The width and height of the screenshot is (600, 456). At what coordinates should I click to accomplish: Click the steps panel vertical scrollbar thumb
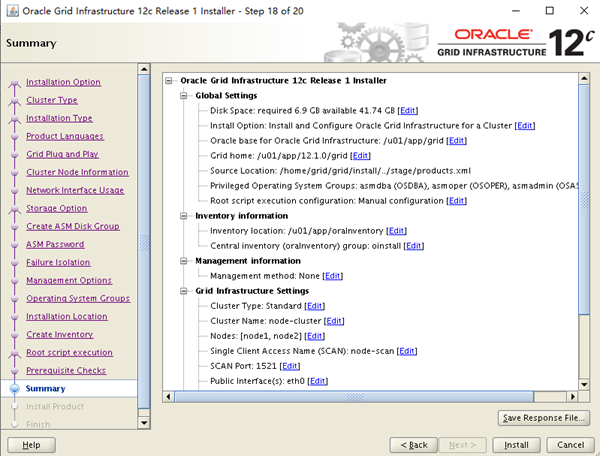pos(144,242)
